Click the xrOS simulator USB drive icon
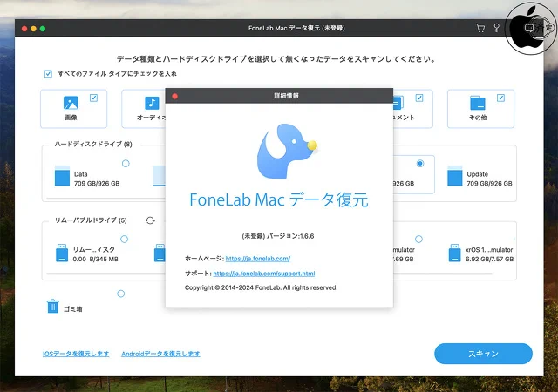 455,253
